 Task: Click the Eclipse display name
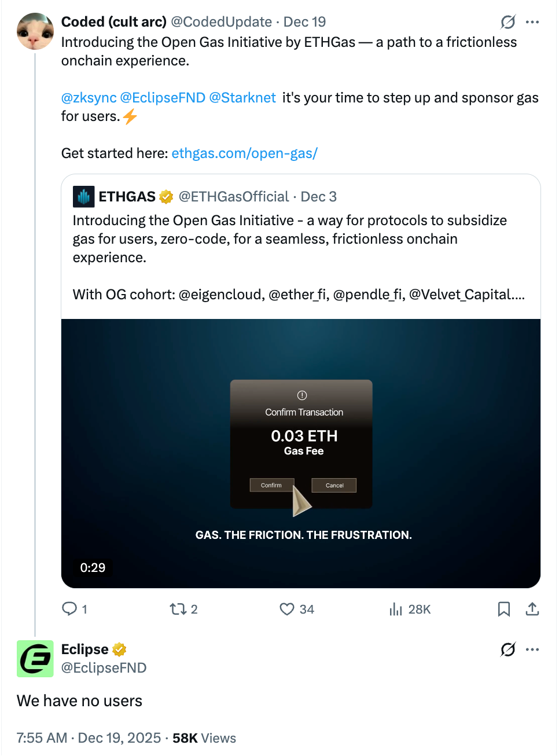click(85, 649)
